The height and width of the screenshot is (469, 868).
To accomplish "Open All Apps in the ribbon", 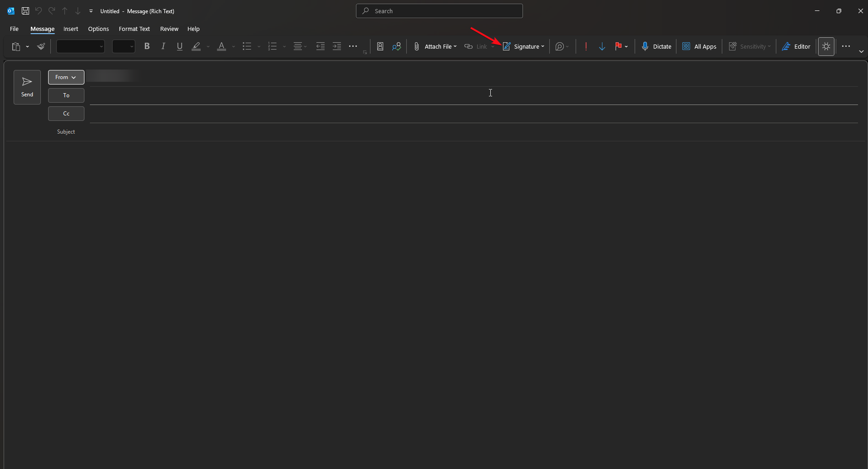I will click(x=699, y=46).
